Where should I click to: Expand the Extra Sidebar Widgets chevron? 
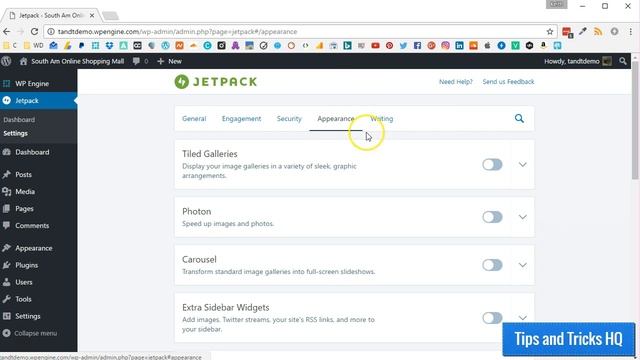pos(522,318)
